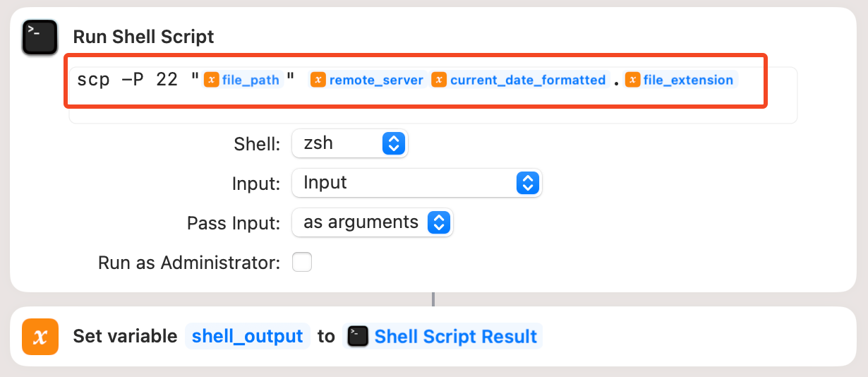Click the current_date_formatted variable token
The image size is (868, 377).
pos(528,80)
